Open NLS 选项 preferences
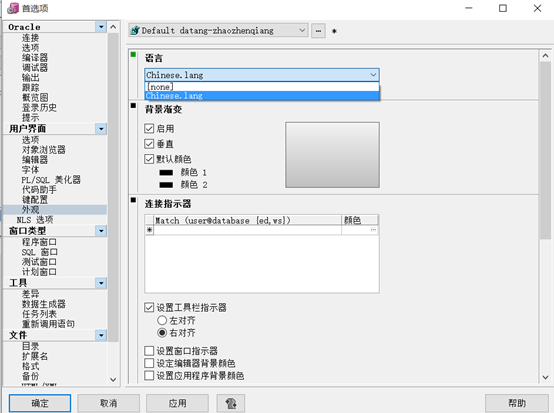The image size is (554, 413). [x=35, y=220]
